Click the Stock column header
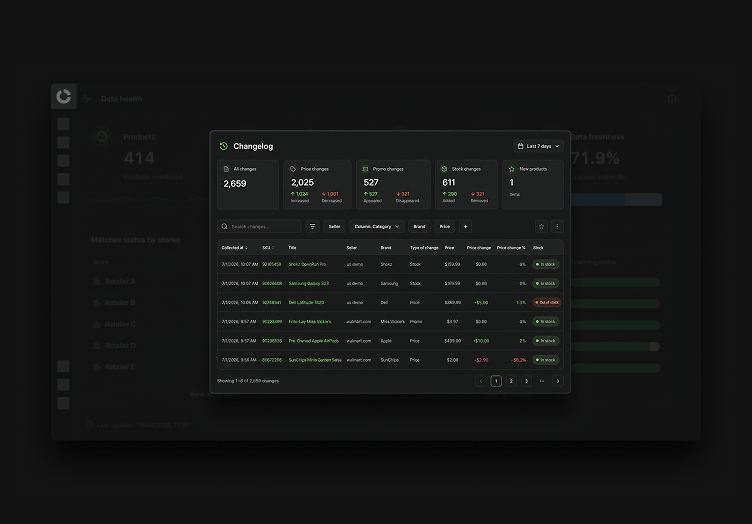Screen dimensions: 752x524 click(538, 248)
